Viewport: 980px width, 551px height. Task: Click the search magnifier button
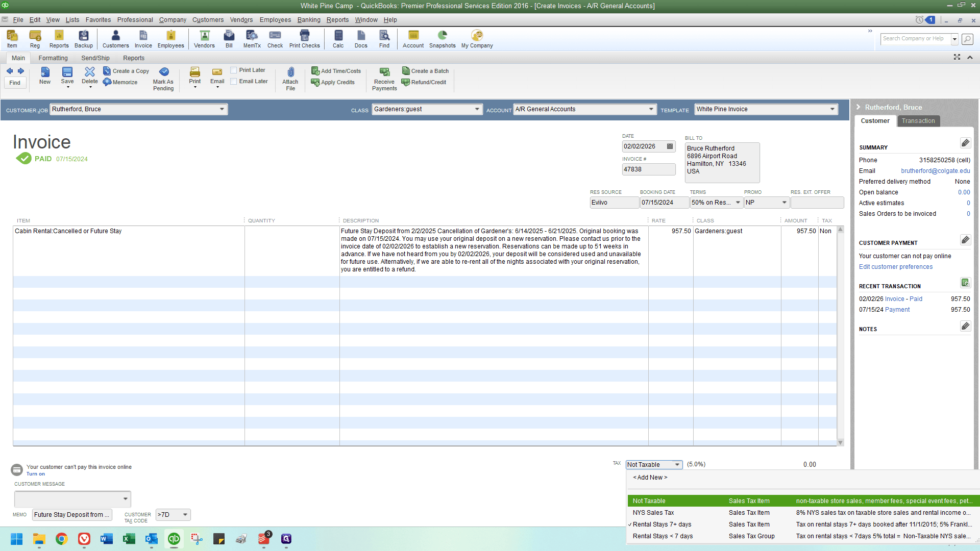(967, 39)
